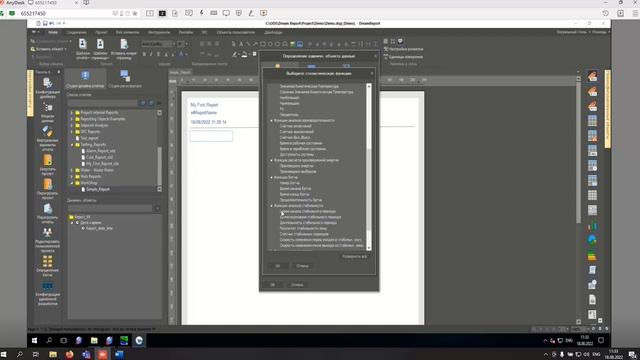This screenshot has height=360, width=640.
Task: Open the Dashboards ribbon tab
Action: pyautogui.click(x=273, y=32)
